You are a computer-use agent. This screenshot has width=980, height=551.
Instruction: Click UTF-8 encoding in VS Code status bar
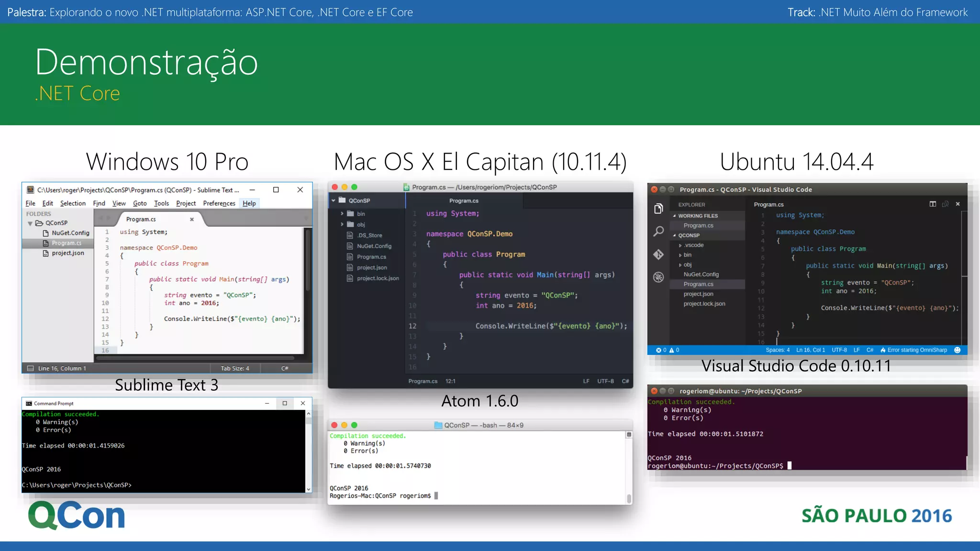tap(839, 350)
